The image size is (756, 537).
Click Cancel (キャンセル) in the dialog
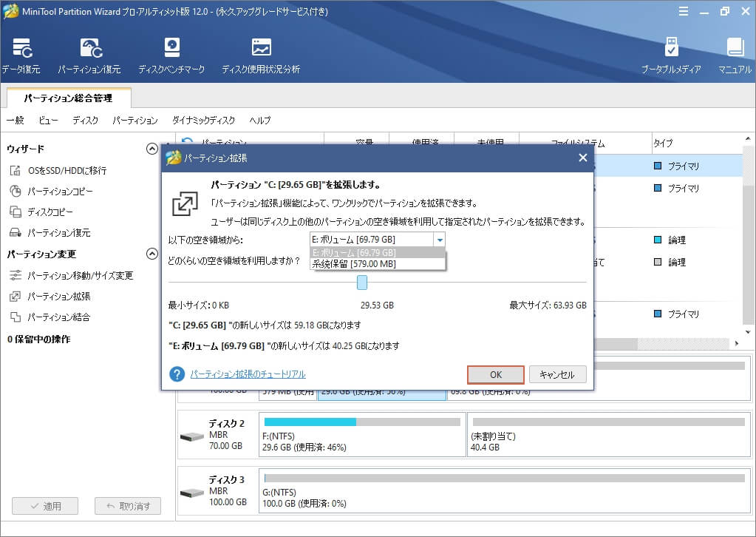tap(558, 374)
